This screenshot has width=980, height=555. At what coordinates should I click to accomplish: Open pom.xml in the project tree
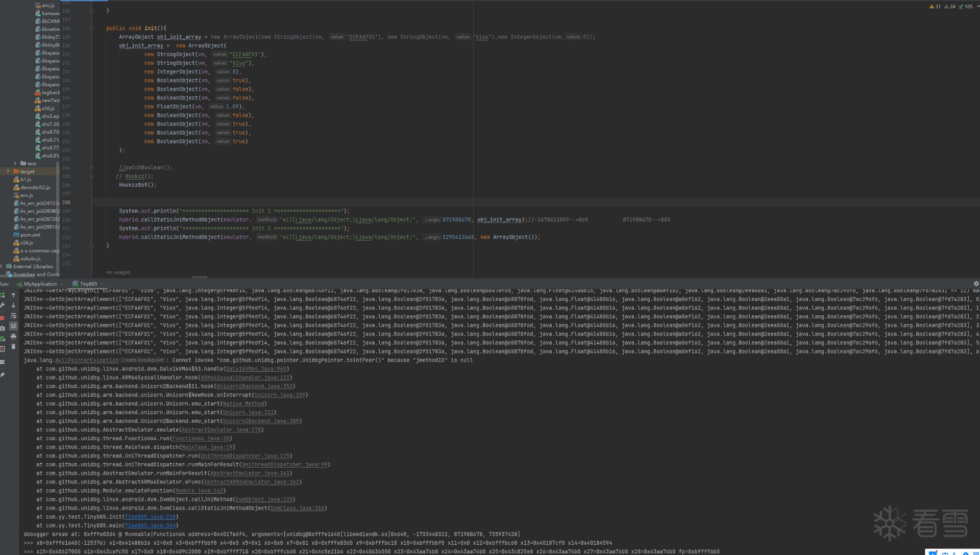pyautogui.click(x=30, y=235)
